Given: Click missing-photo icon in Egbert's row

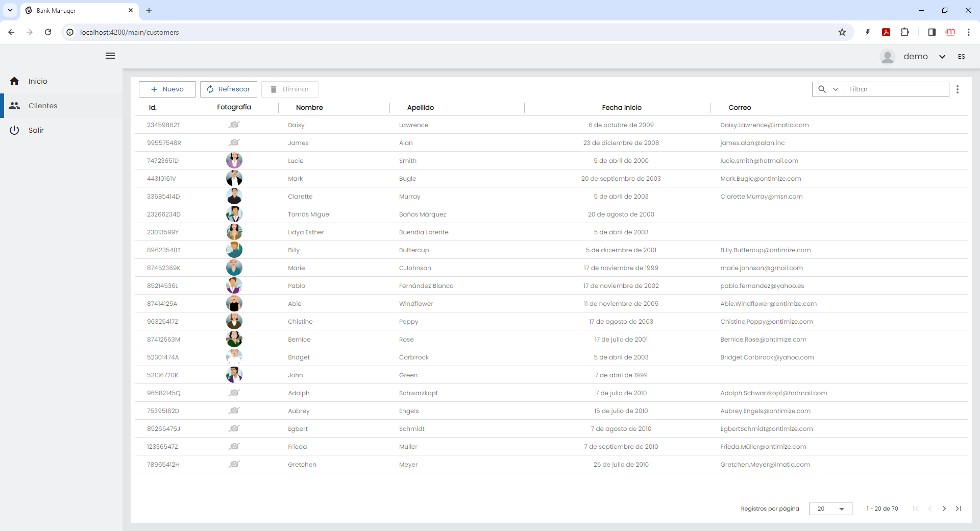Looking at the screenshot, I should pos(234,428).
